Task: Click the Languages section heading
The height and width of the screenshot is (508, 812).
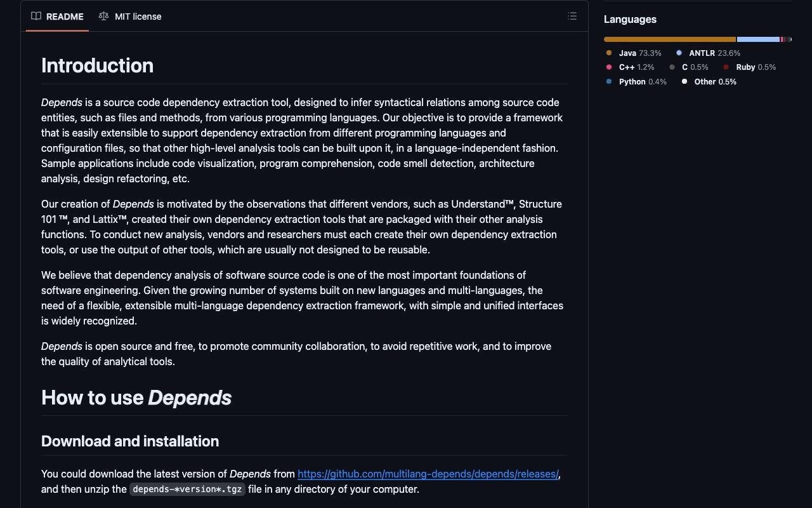Action: click(x=630, y=19)
